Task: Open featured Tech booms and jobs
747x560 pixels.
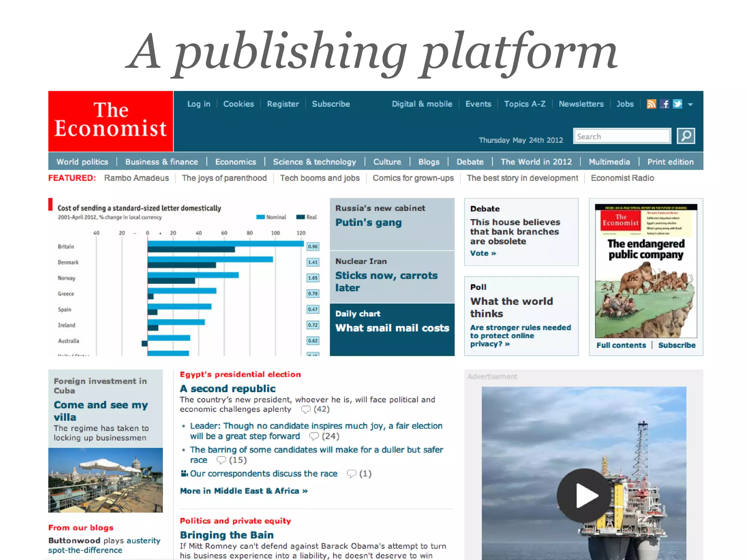Action: pos(320,178)
